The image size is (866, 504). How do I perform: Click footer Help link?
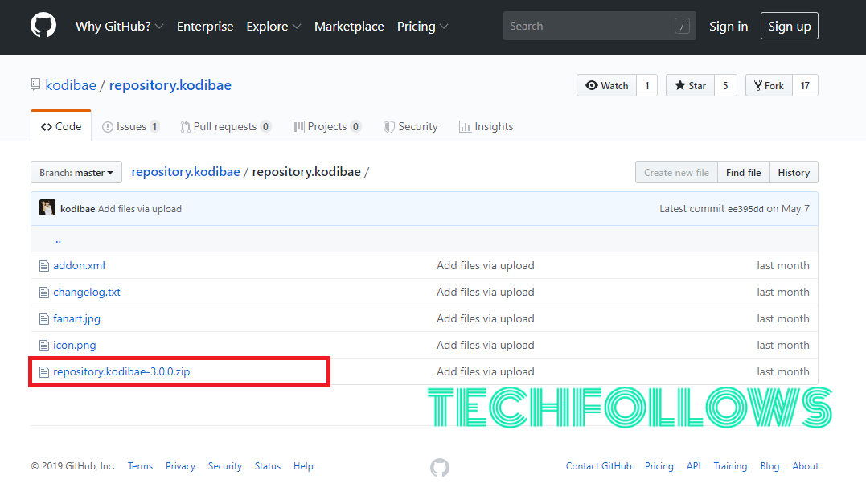(x=303, y=466)
